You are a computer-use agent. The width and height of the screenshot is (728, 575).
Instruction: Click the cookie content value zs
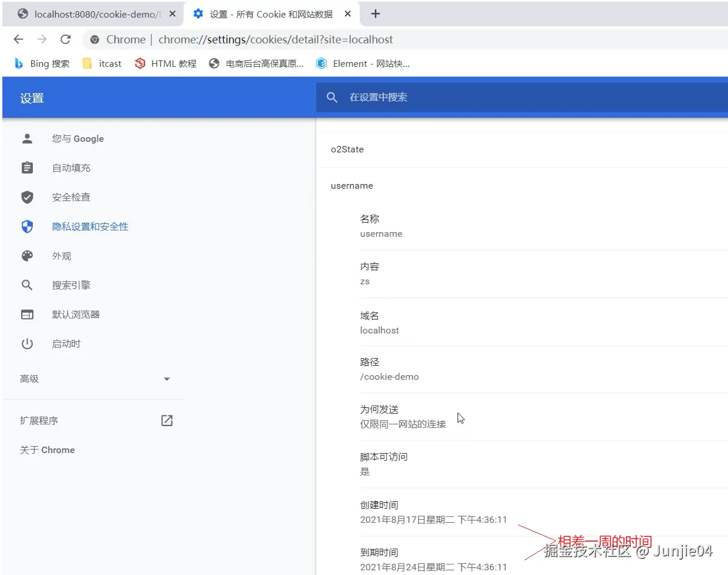click(x=365, y=281)
